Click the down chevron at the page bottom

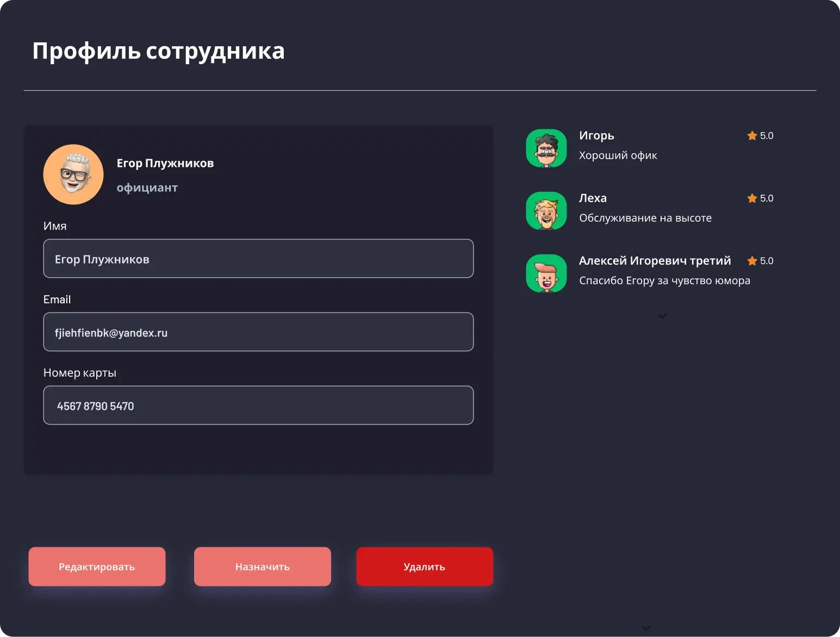pyautogui.click(x=646, y=628)
